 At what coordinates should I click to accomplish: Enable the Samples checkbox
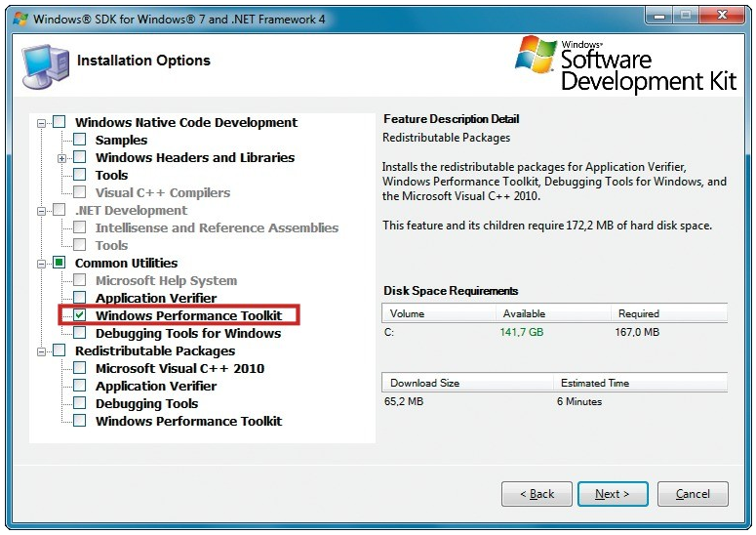coord(80,140)
